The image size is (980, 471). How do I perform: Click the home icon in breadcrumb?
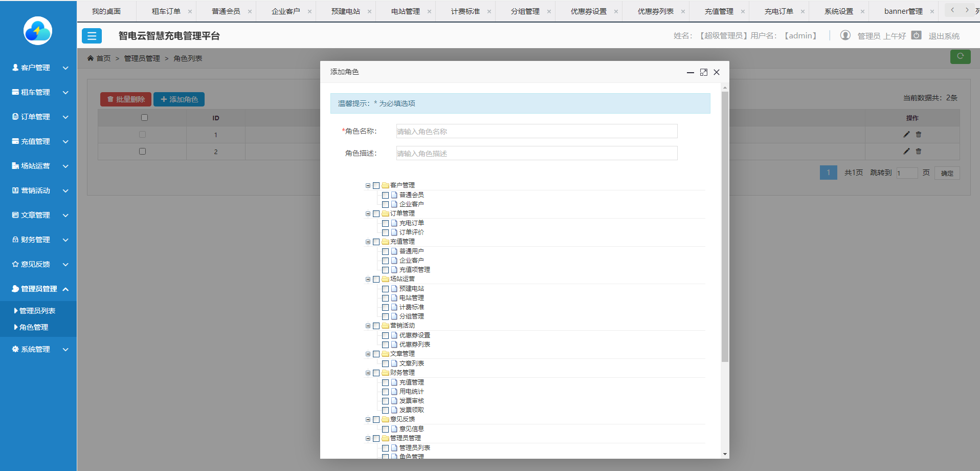pos(90,58)
